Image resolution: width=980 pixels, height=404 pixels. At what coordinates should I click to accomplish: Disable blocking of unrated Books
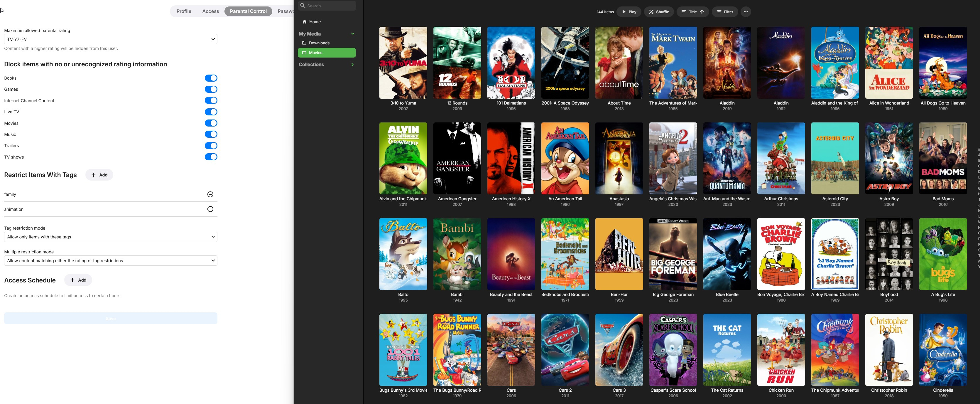point(211,78)
